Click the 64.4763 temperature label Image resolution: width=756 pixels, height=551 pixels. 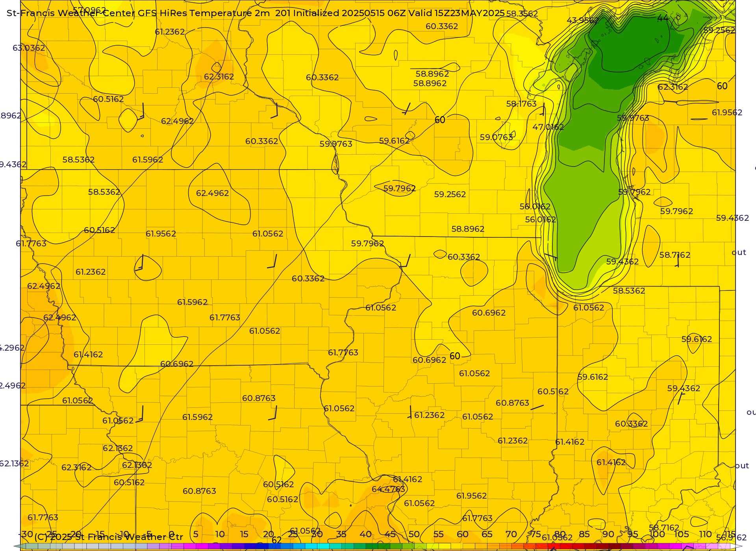388,489
